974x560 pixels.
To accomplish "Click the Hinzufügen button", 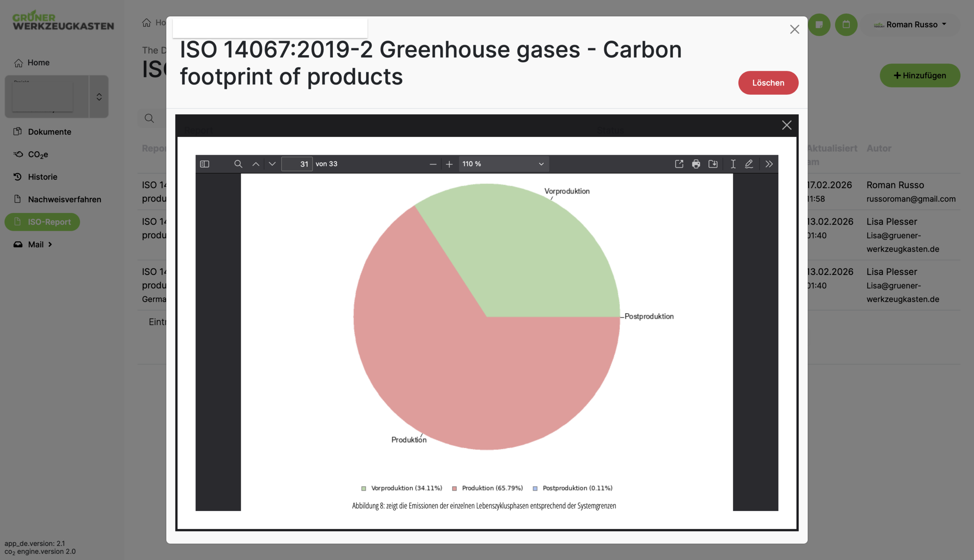I will pyautogui.click(x=919, y=75).
